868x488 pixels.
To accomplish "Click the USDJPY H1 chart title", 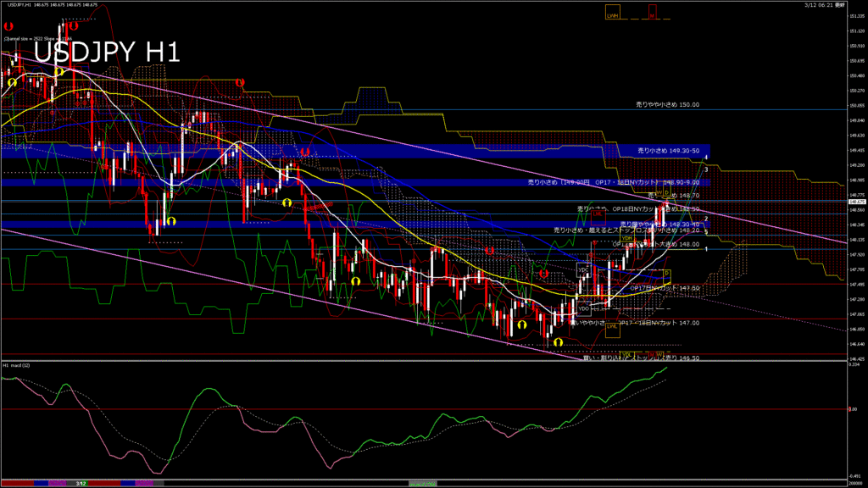I will [x=107, y=53].
